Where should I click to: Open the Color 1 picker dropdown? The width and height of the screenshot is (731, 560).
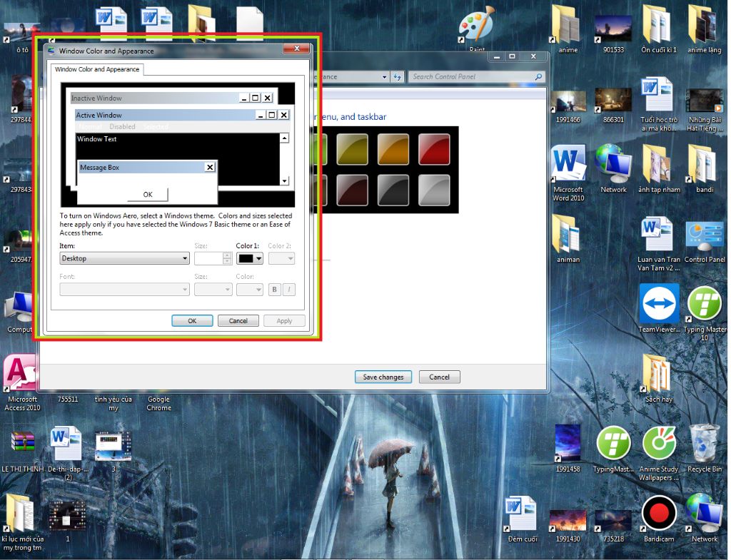250,258
